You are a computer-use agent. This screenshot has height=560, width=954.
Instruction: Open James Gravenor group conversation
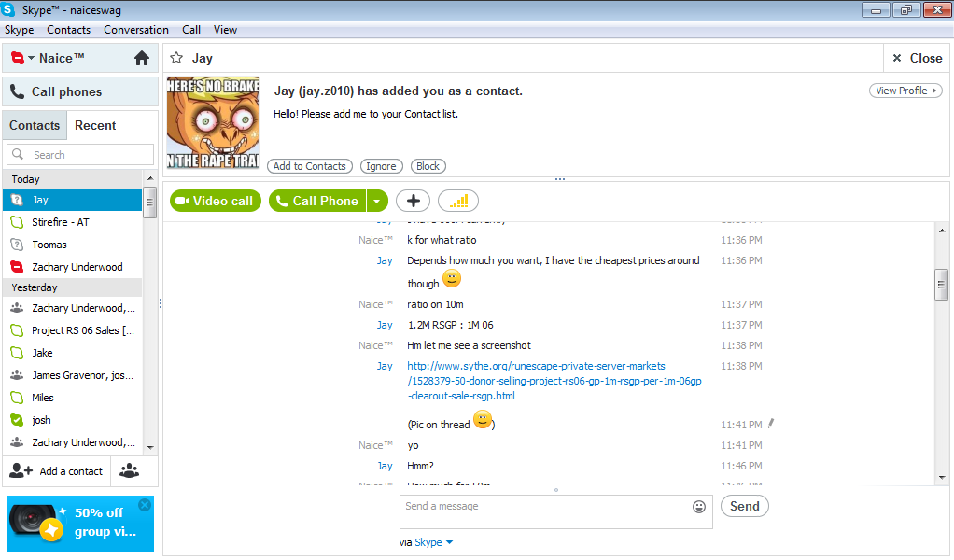click(x=73, y=375)
